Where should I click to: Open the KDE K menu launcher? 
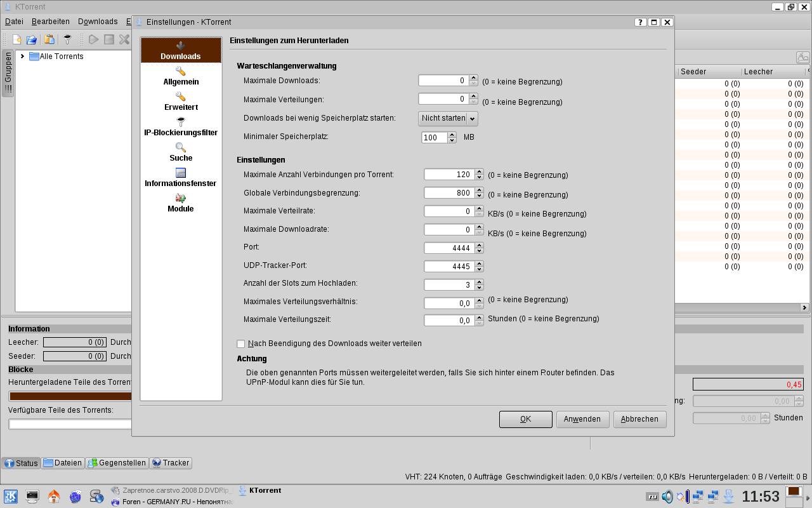(x=11, y=497)
